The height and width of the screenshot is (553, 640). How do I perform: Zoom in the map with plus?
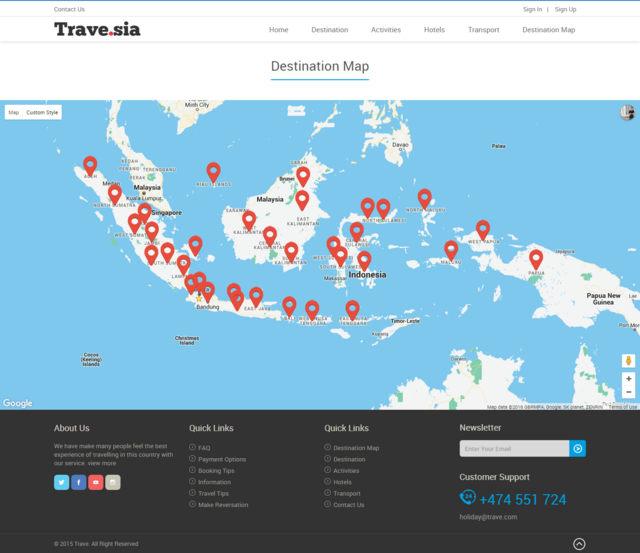tap(629, 379)
